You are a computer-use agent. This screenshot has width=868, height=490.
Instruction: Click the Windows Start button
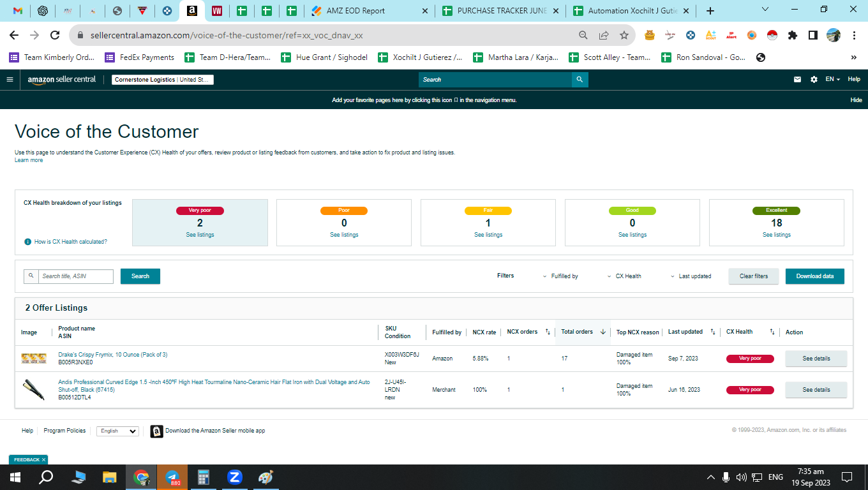pyautogui.click(x=15, y=477)
